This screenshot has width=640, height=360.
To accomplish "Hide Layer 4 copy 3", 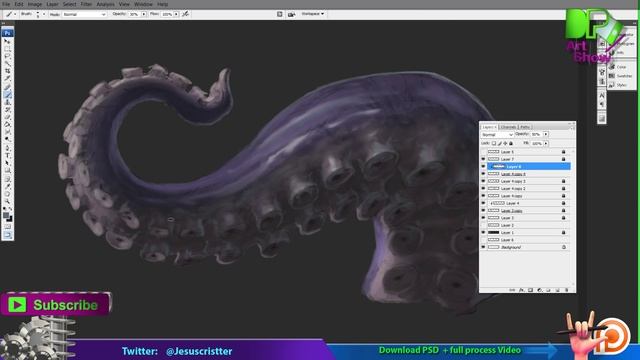I will [483, 181].
